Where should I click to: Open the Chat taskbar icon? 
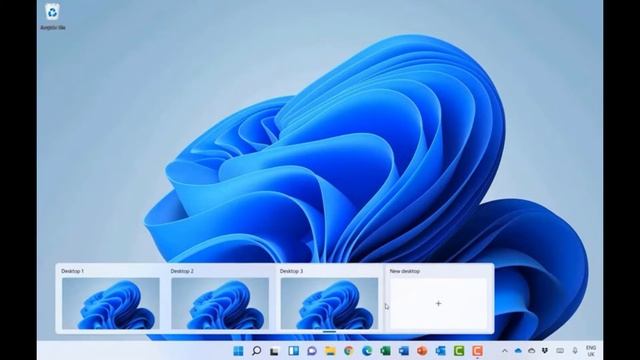(x=312, y=351)
